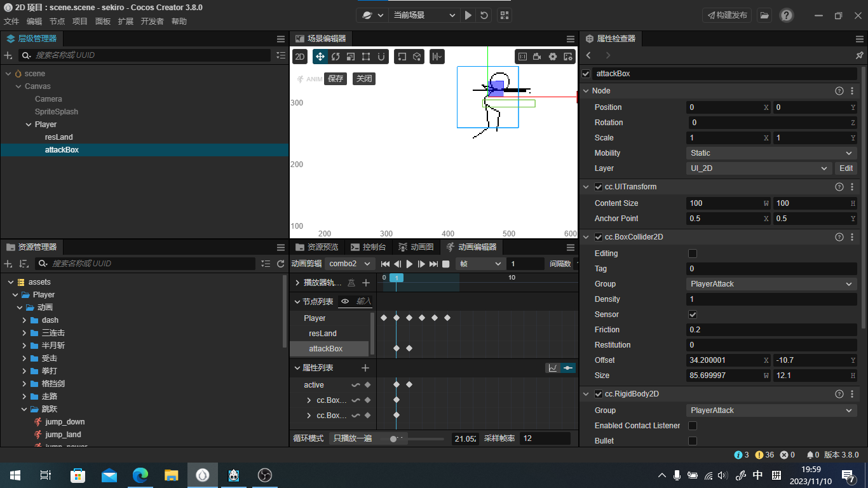868x488 pixels.
Task: Switch to the 动画图 tab
Action: click(x=416, y=247)
